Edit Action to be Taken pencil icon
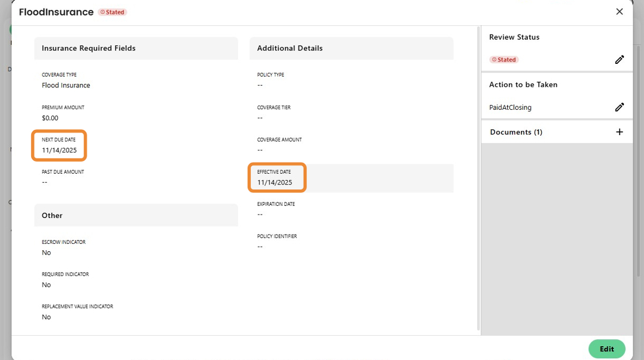644x360 pixels. click(x=619, y=107)
